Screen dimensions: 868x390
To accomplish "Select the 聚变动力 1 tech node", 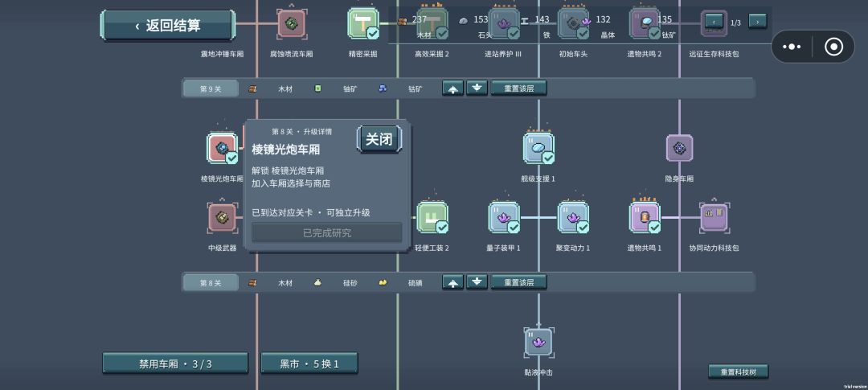I will 573,217.
